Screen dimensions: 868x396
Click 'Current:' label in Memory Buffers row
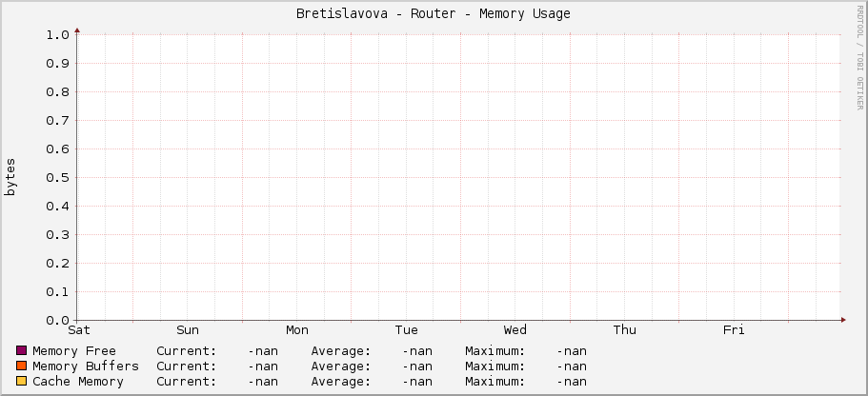[x=187, y=366]
